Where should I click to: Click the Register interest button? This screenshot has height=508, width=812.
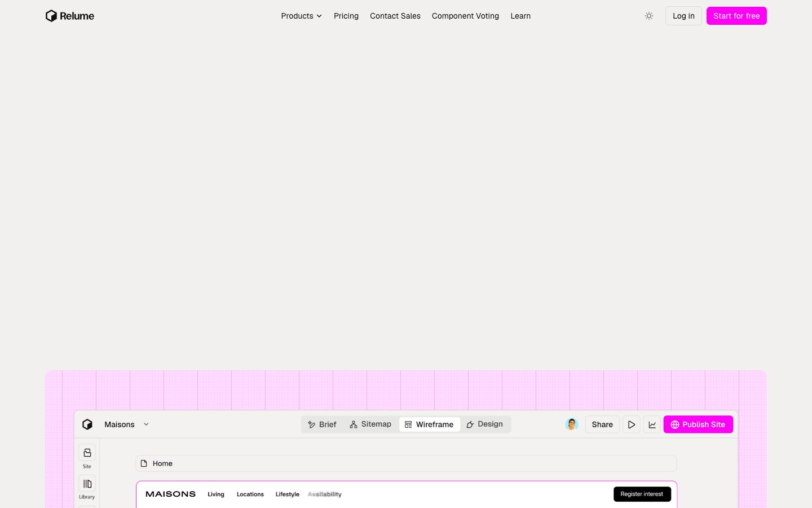tap(642, 494)
